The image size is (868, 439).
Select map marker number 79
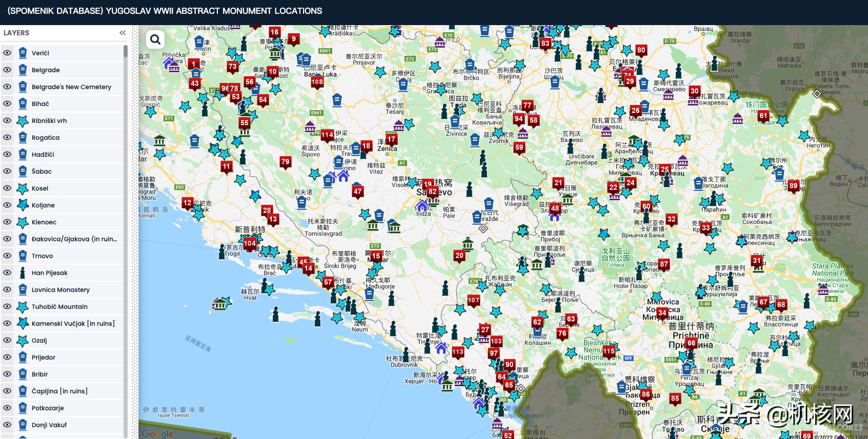point(286,162)
